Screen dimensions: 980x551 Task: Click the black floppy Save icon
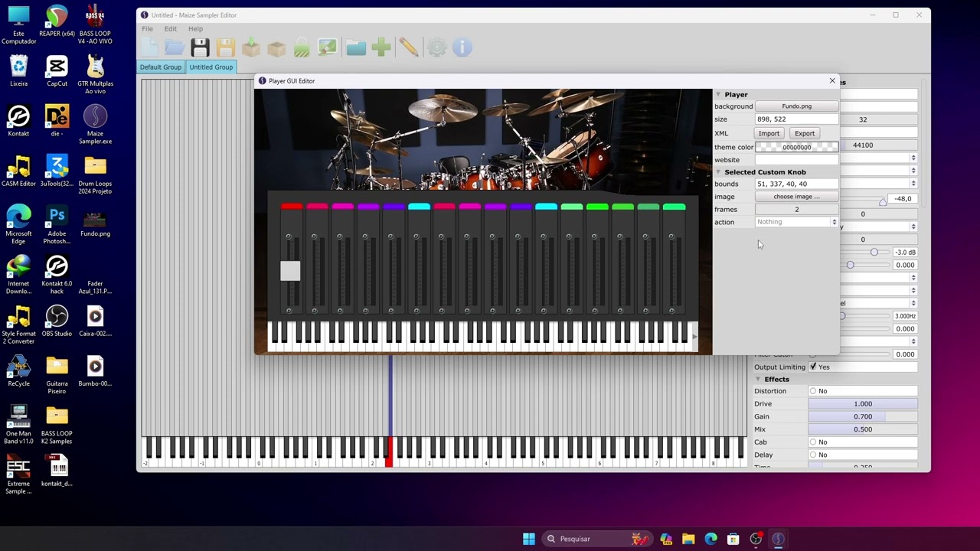[x=200, y=47]
